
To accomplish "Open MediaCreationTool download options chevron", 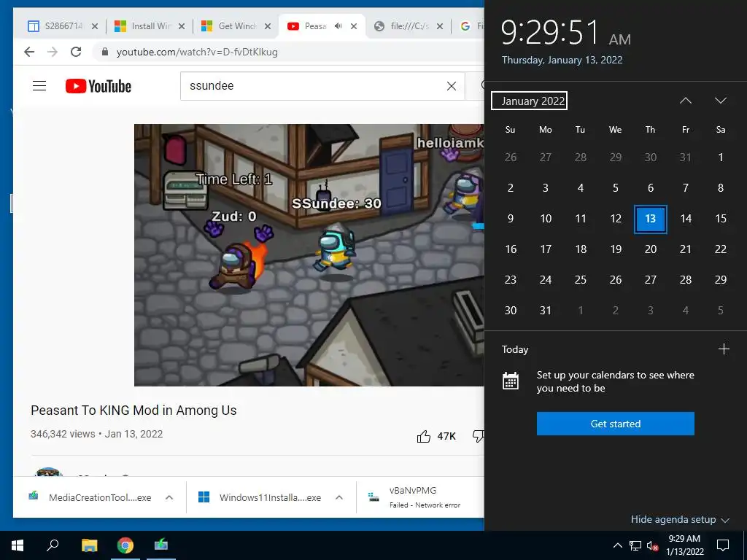I will pyautogui.click(x=169, y=497).
